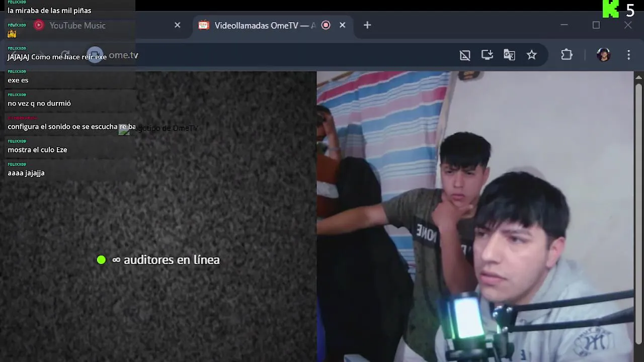Click the emoji chat message
This screenshot has width=644, height=362.
pos(12,34)
